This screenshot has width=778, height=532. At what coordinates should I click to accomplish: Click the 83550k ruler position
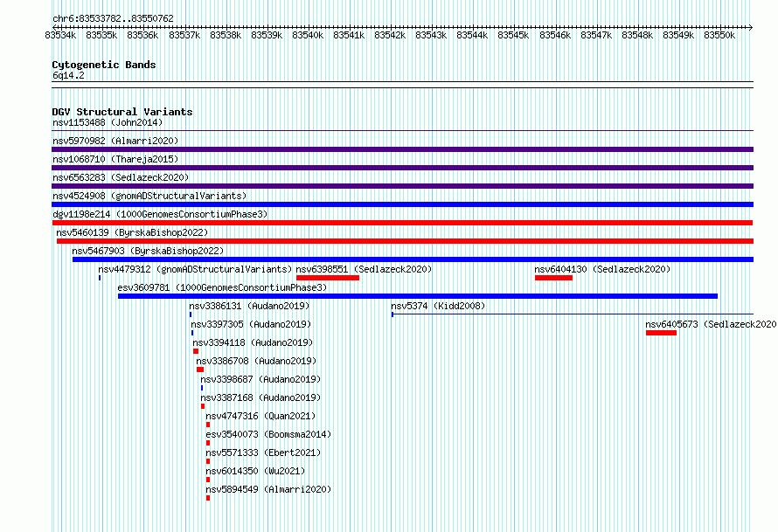719,35
